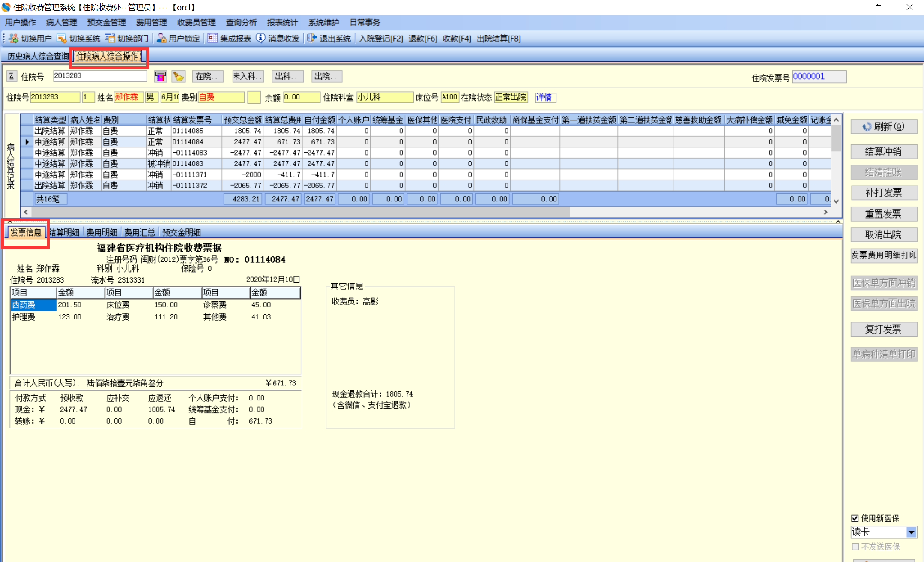
Task: Click the 退出系统 exit system icon
Action: click(312, 39)
